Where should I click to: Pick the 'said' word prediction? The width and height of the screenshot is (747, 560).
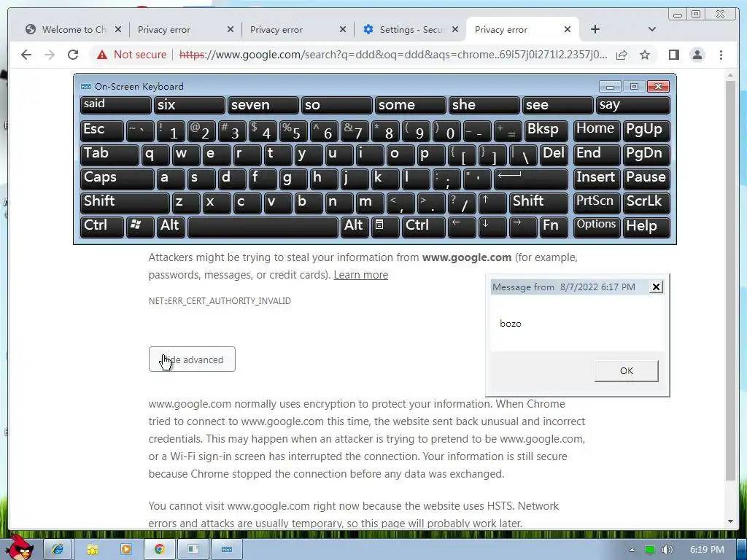pos(116,105)
